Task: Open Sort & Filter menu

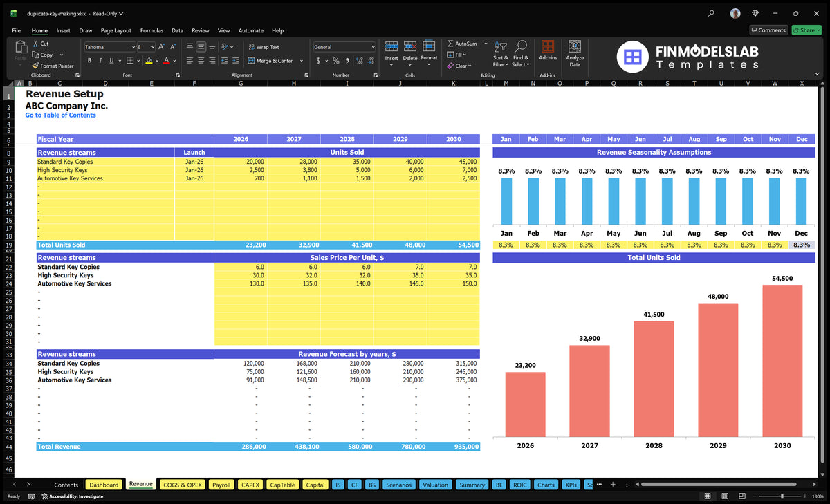Action: (501, 53)
